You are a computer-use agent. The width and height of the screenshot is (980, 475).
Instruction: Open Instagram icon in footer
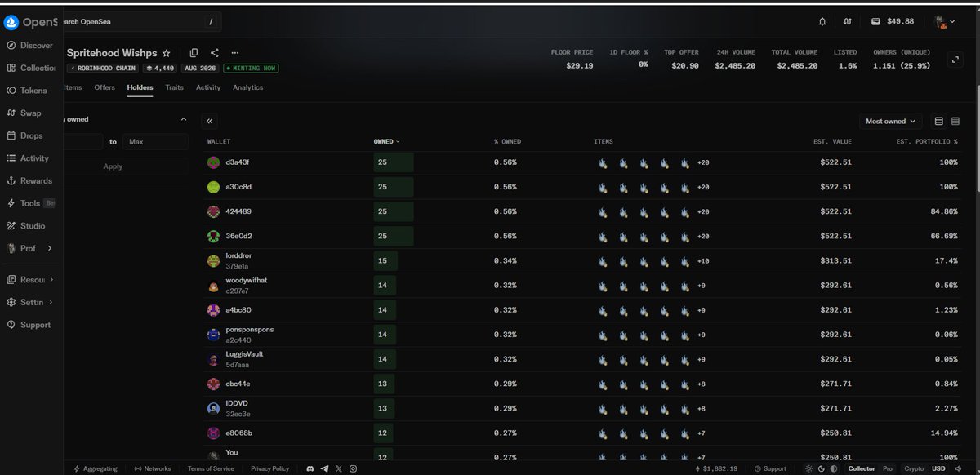tap(353, 468)
